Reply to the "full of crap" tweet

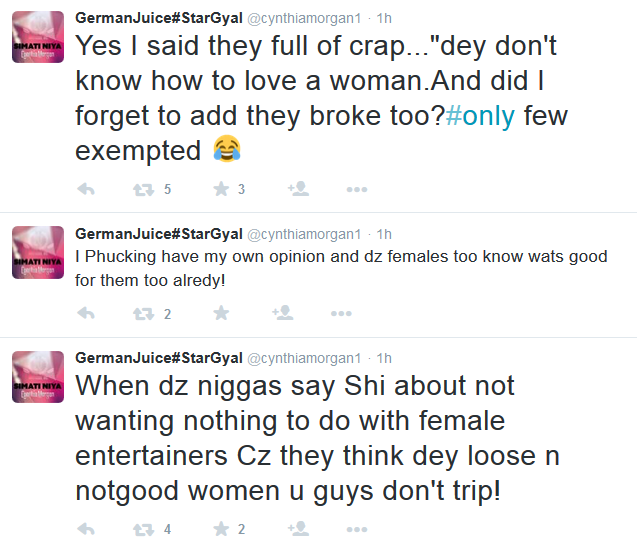tap(86, 189)
